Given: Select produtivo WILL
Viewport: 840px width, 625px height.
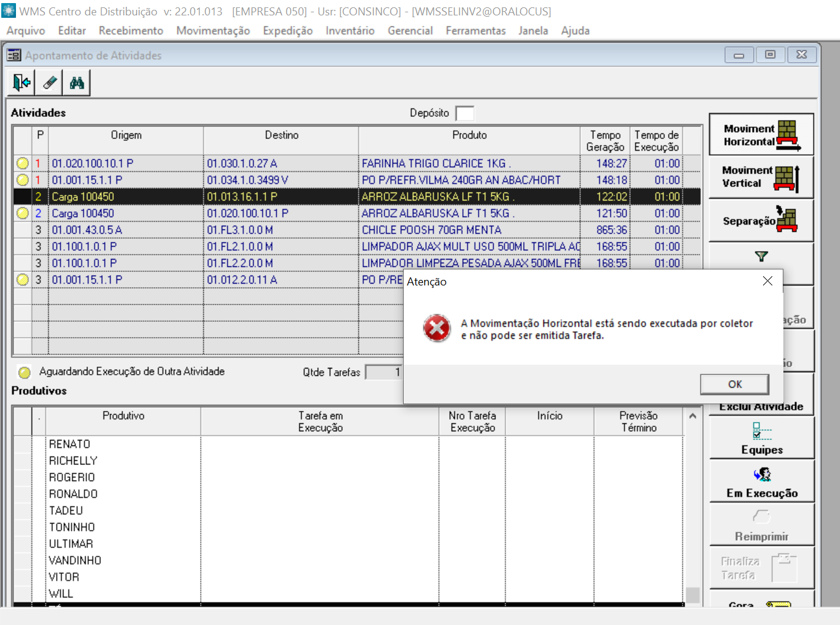Looking at the screenshot, I should tap(61, 594).
